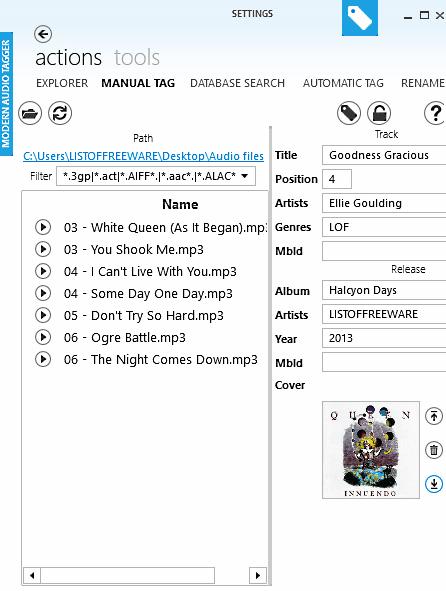The width and height of the screenshot is (446, 591).
Task: Download cover art with down-arrow icon
Action: click(434, 484)
